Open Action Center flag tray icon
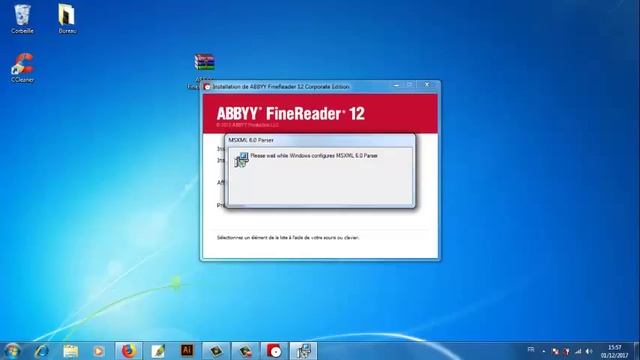Image resolution: width=640 pixels, height=360 pixels. 555,351
